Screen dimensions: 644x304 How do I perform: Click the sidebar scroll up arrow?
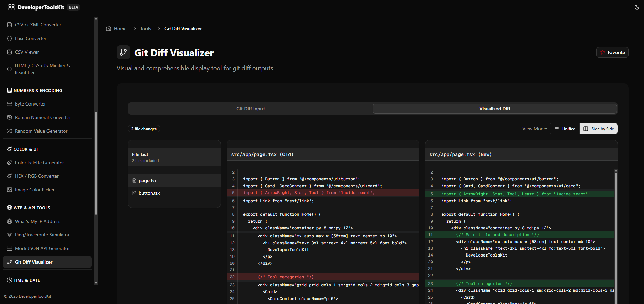point(96,19)
